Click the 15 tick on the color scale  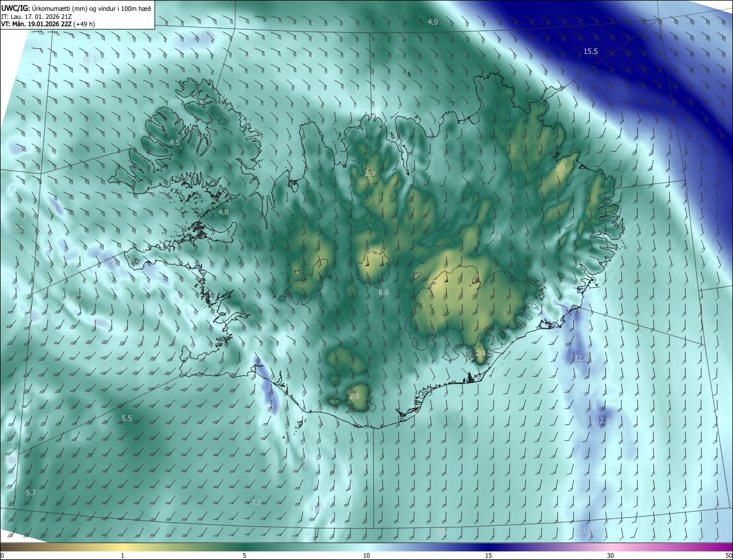[x=488, y=555]
